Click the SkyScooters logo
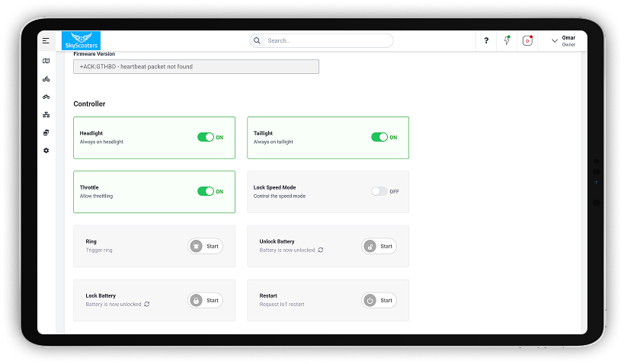Viewport: 624px width, 364px height. click(x=81, y=41)
